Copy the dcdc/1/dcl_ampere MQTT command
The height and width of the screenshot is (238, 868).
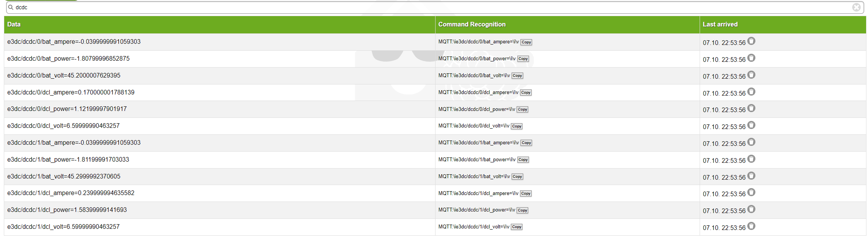(x=526, y=193)
